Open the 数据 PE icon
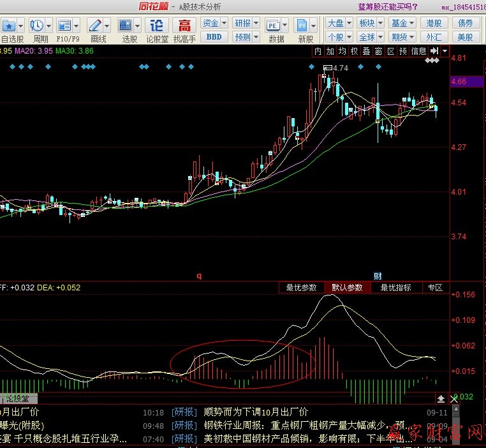Image resolution: width=486 pixels, height=448 pixels. pyautogui.click(x=273, y=26)
